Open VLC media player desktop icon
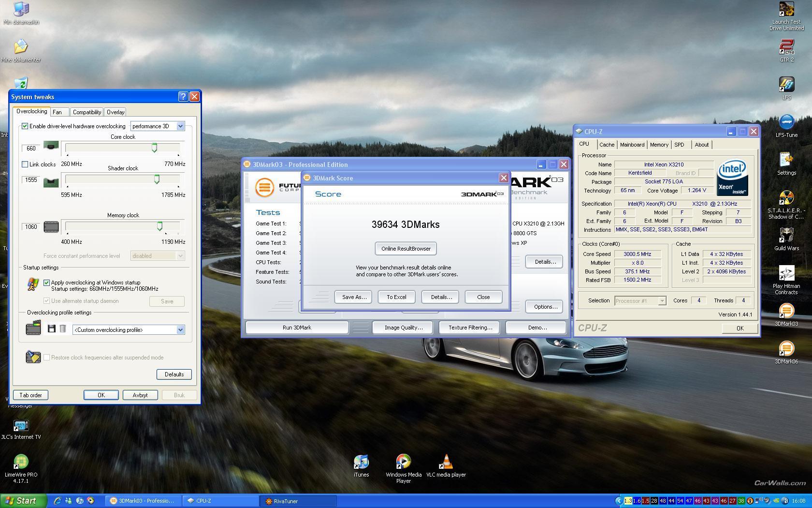The height and width of the screenshot is (508, 812). click(446, 465)
